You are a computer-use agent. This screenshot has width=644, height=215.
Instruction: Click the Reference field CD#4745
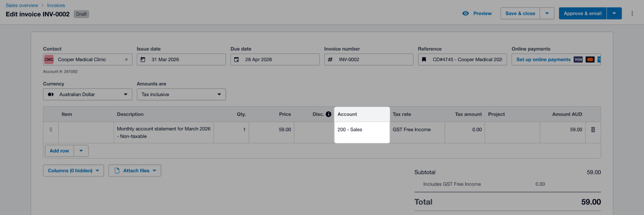coord(462,60)
